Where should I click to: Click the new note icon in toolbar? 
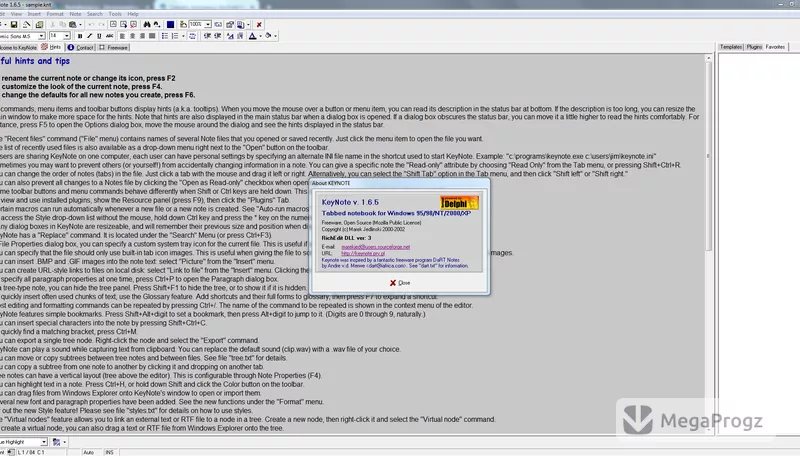coord(113,24)
